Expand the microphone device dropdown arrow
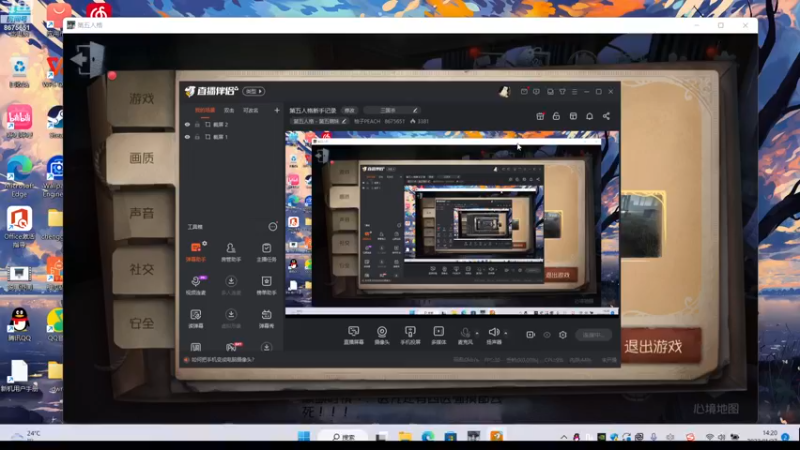Viewport: 800px width, 450px height. tap(477, 333)
